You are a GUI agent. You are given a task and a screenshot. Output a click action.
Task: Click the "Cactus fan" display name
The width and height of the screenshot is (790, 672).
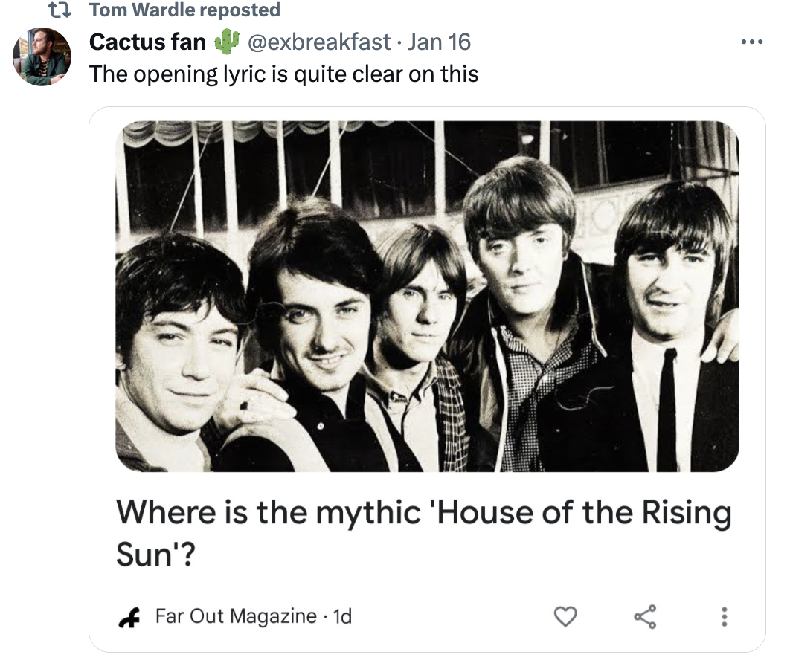pyautogui.click(x=147, y=42)
